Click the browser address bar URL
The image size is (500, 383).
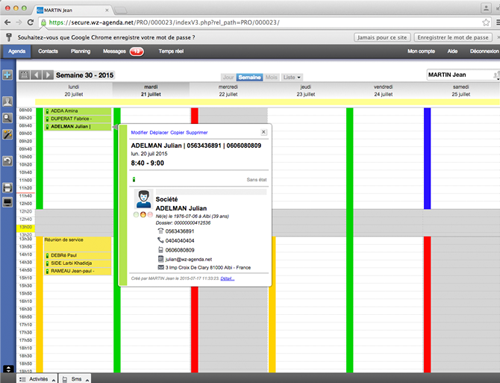tap(164, 23)
